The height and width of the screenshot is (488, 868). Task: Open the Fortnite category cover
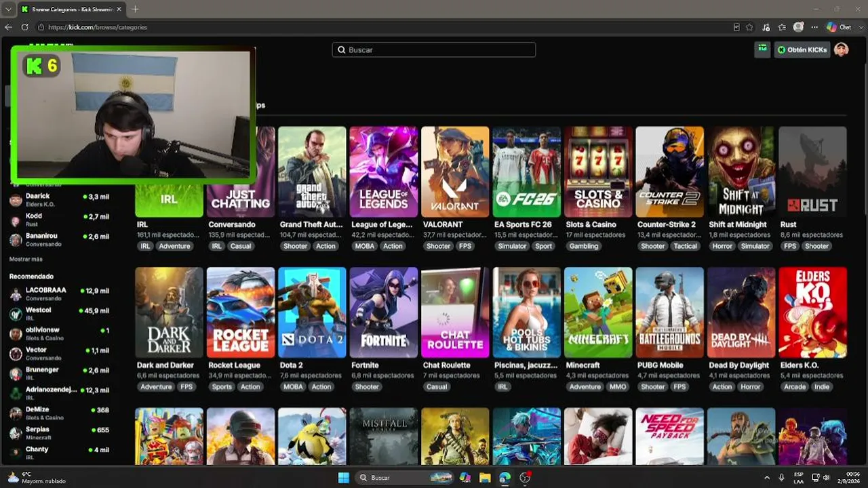click(384, 312)
